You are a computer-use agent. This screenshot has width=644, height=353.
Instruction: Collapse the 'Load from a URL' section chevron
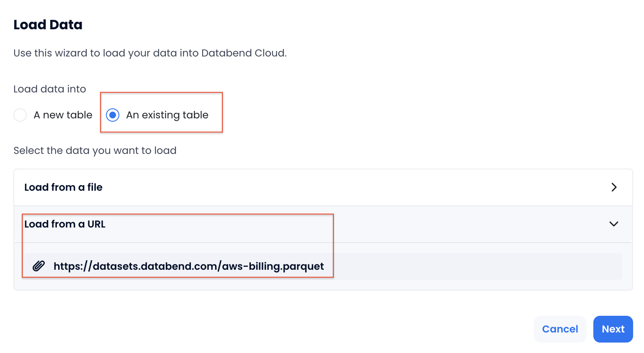tap(614, 224)
